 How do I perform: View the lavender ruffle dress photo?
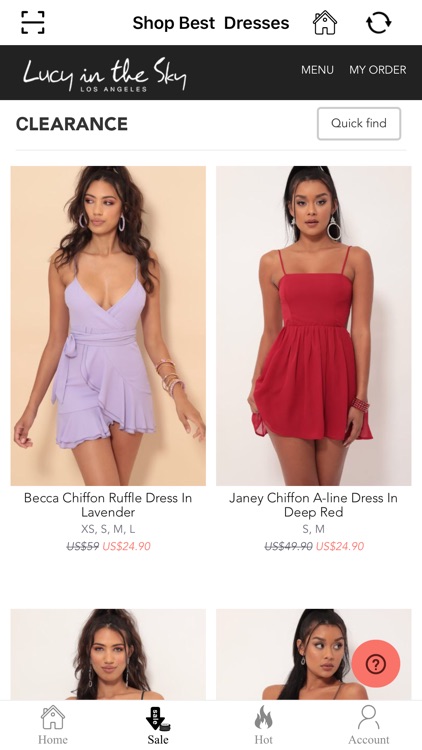tap(108, 326)
